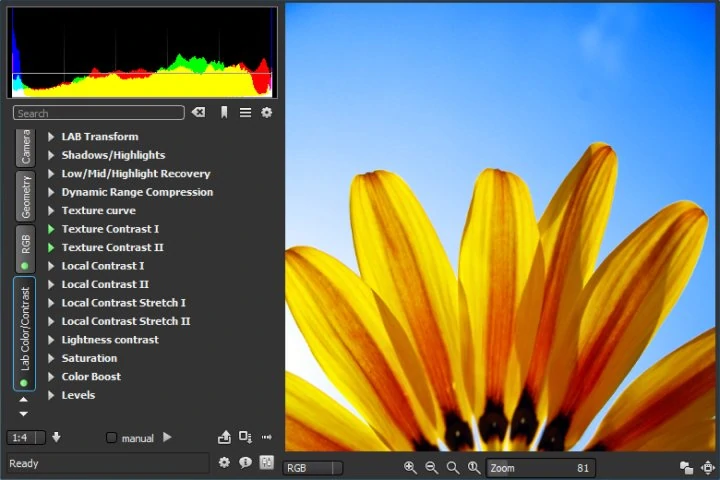
Task: Click the zoom-to-fit magnifier icon
Action: click(453, 468)
